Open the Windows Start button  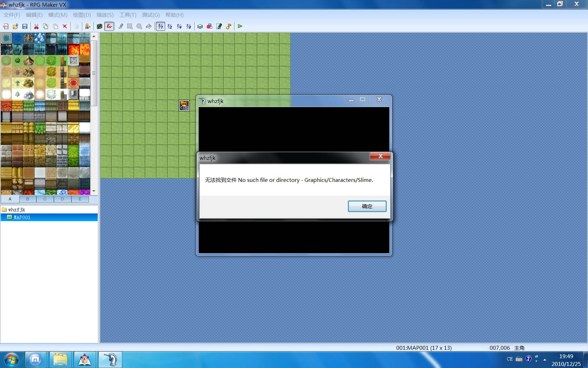[x=11, y=360]
